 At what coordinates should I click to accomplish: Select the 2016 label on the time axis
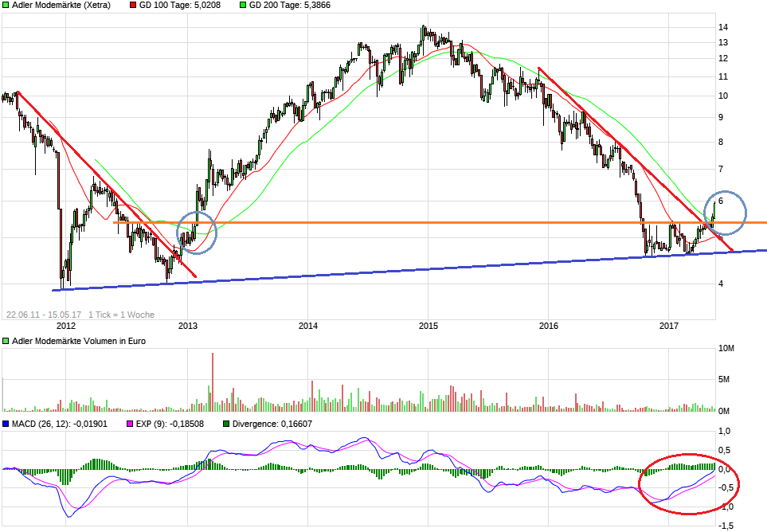point(549,326)
